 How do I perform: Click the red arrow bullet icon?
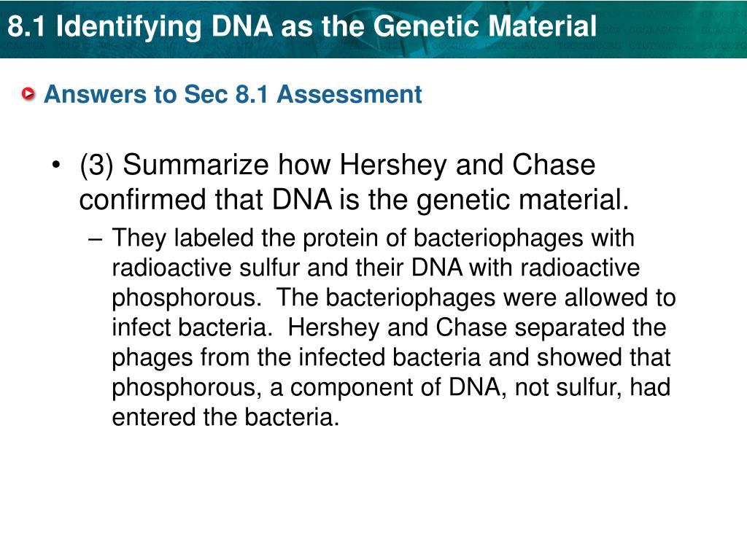28,94
